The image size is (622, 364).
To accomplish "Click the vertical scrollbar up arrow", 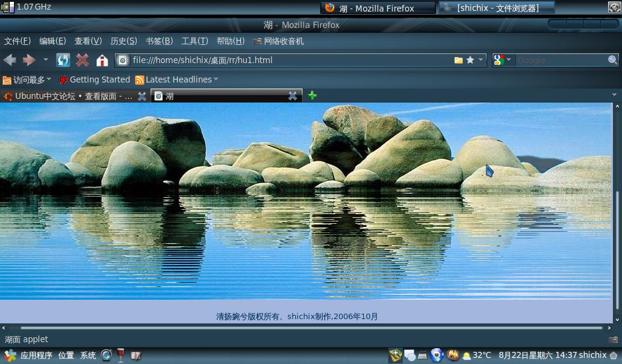I will (x=617, y=106).
